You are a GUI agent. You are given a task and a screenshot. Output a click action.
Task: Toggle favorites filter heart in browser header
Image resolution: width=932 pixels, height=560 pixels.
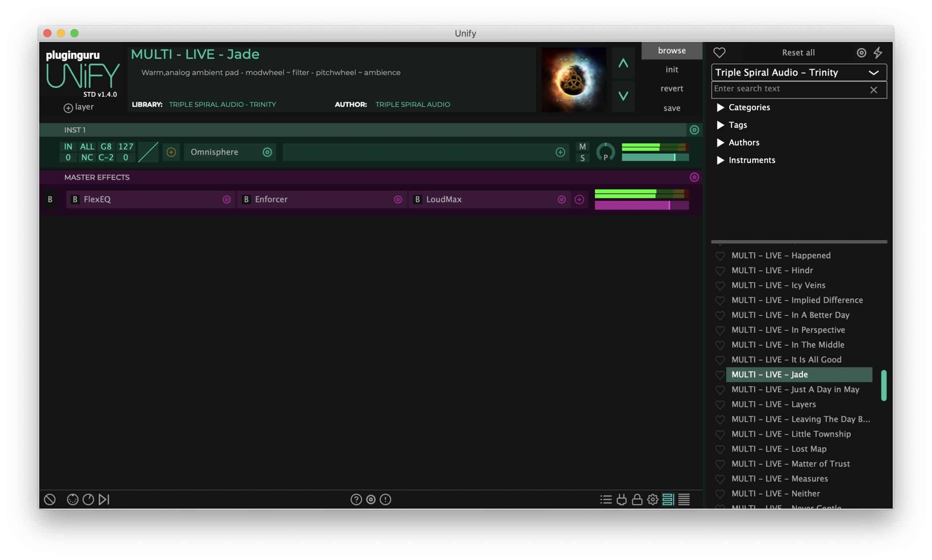pos(719,52)
